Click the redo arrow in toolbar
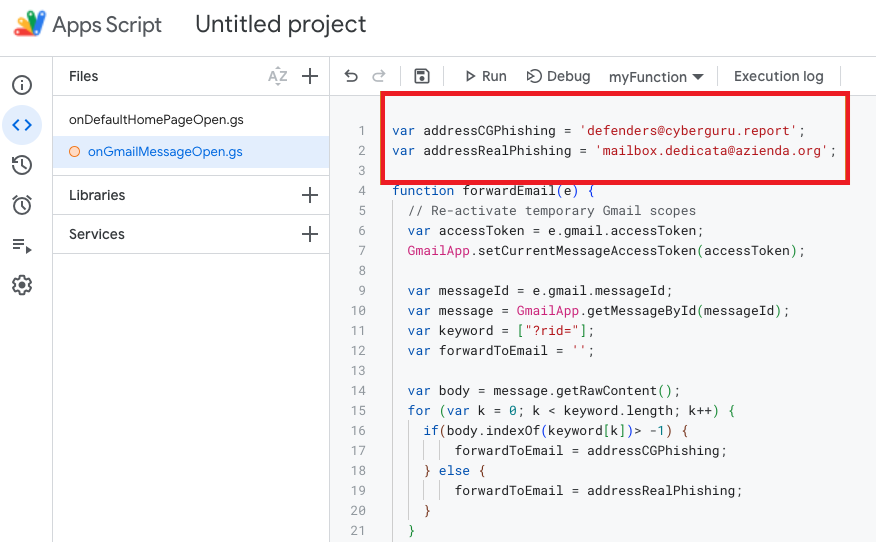This screenshot has width=876, height=542. (x=379, y=76)
